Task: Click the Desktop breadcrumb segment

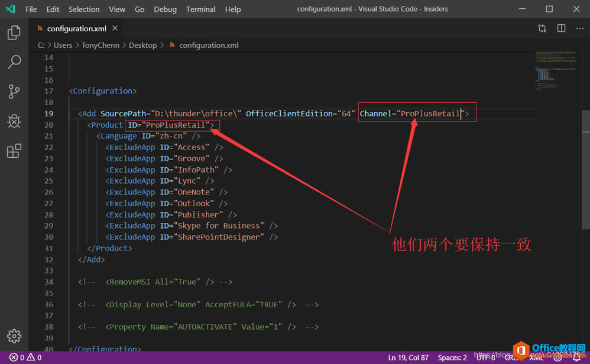Action: pyautogui.click(x=142, y=45)
